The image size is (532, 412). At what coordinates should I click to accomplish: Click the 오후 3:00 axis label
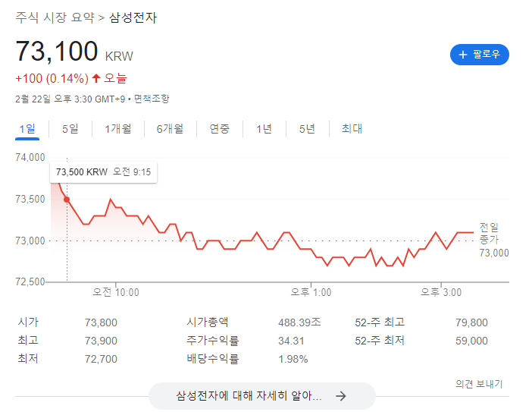(441, 292)
